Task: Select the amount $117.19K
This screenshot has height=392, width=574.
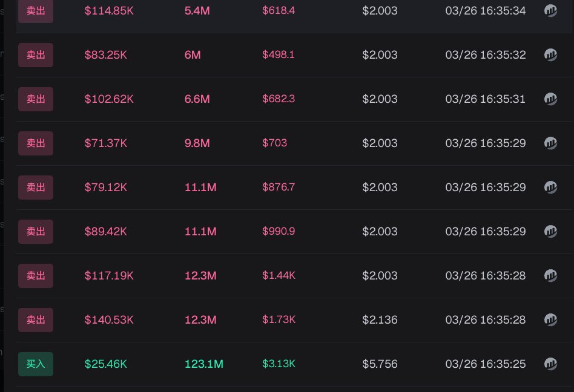Action: point(109,276)
